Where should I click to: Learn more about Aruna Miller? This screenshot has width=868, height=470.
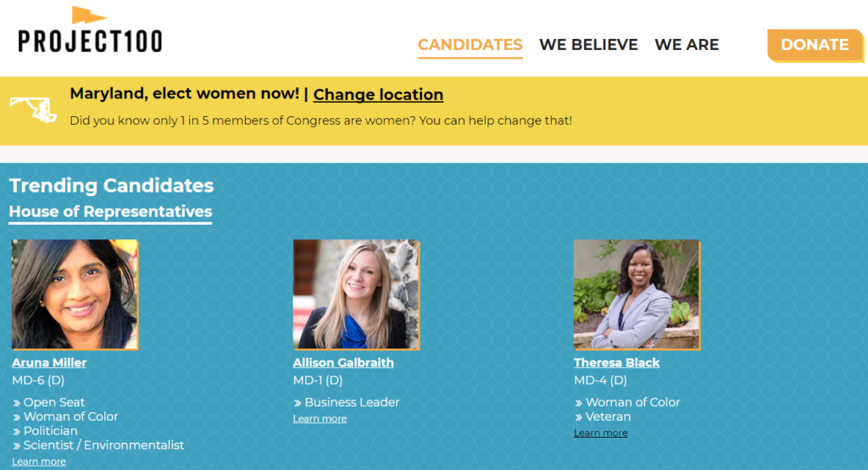coord(39,462)
